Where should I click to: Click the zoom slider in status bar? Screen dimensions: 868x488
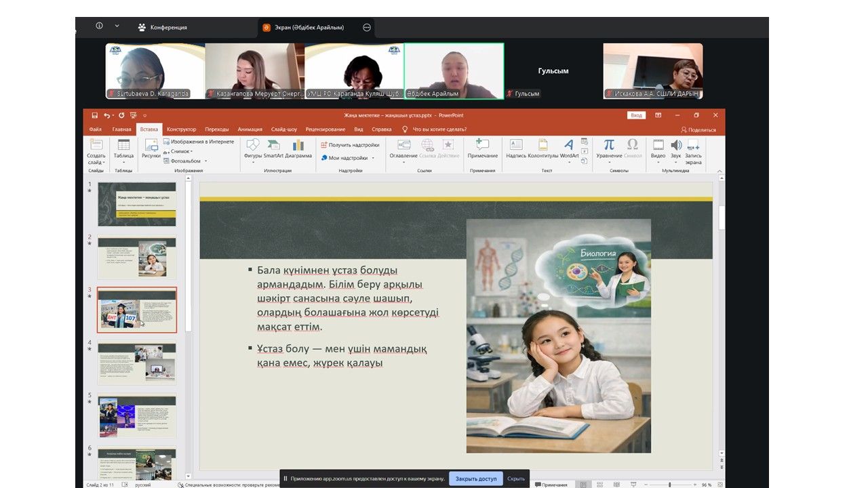pos(669,485)
